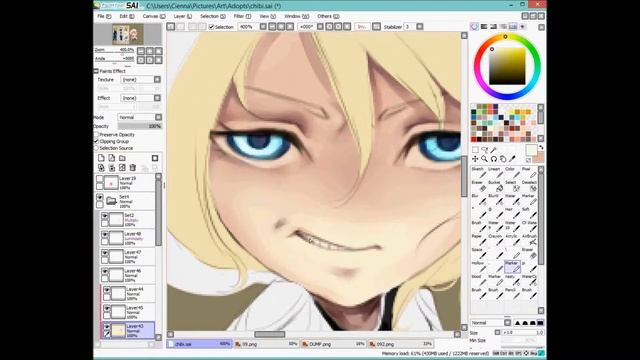Click the navigator canvas thumbnail
Image resolution: width=640 pixels, height=360 pixels.
tap(128, 35)
